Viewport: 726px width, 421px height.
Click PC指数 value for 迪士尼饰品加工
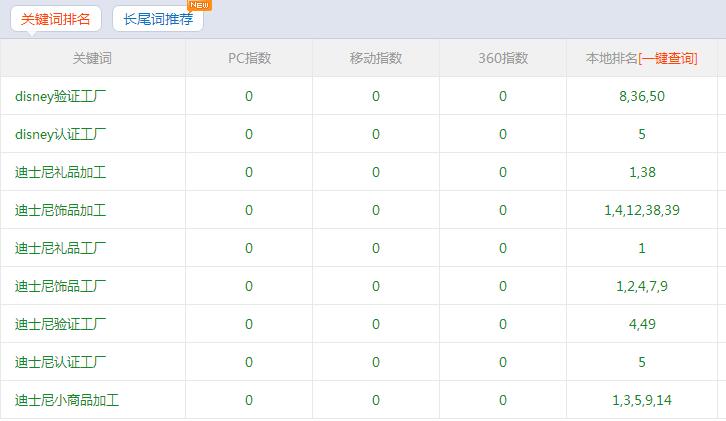click(249, 210)
